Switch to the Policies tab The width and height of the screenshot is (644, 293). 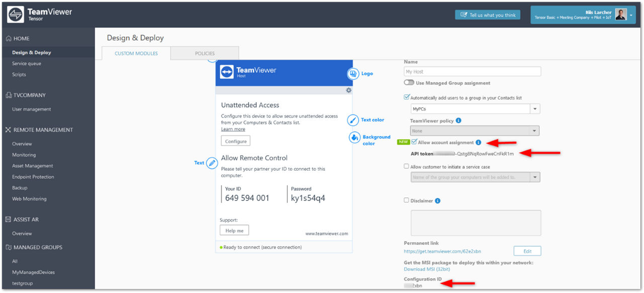(x=205, y=53)
